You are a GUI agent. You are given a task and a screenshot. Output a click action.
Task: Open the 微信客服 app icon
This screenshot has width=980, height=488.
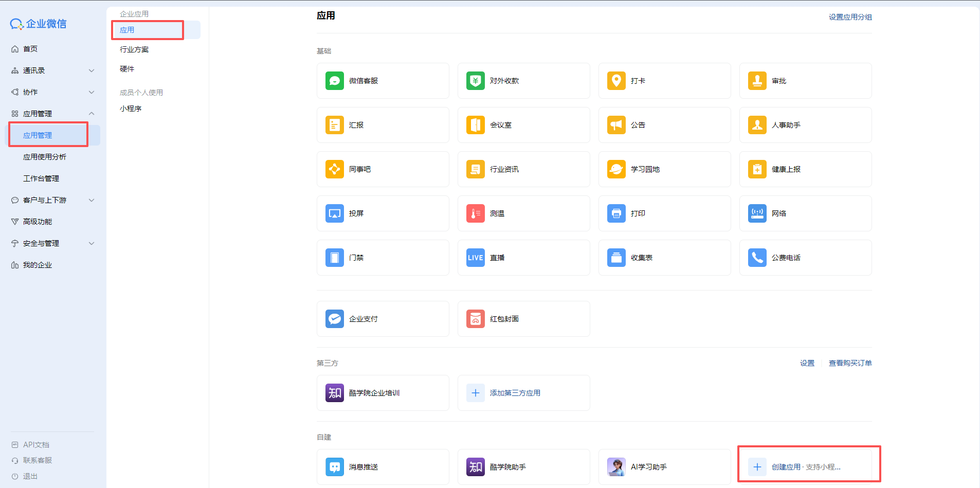pyautogui.click(x=335, y=81)
